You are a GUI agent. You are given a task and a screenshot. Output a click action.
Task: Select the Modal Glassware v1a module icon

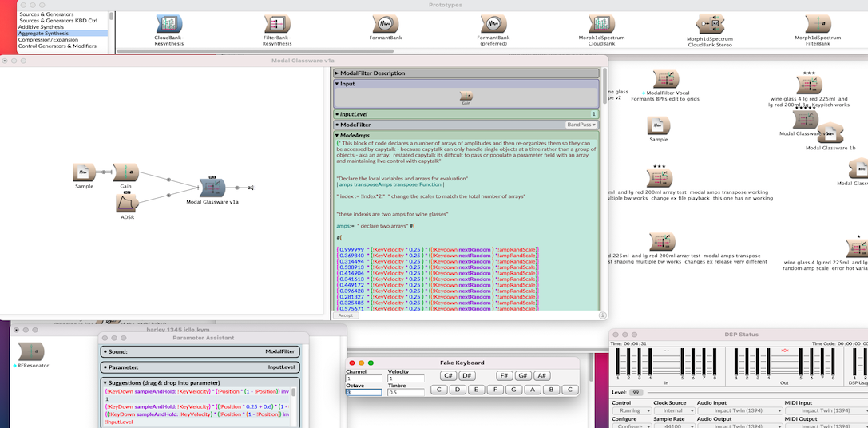(x=212, y=188)
